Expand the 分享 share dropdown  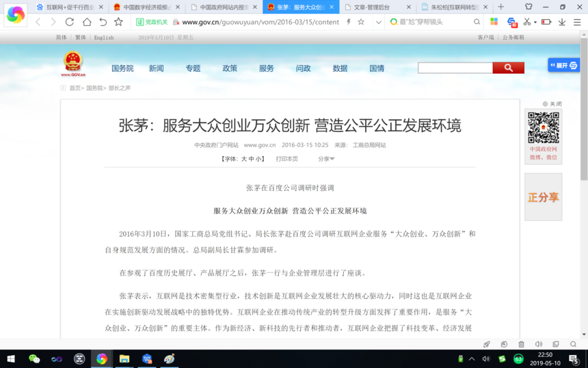click(x=326, y=159)
